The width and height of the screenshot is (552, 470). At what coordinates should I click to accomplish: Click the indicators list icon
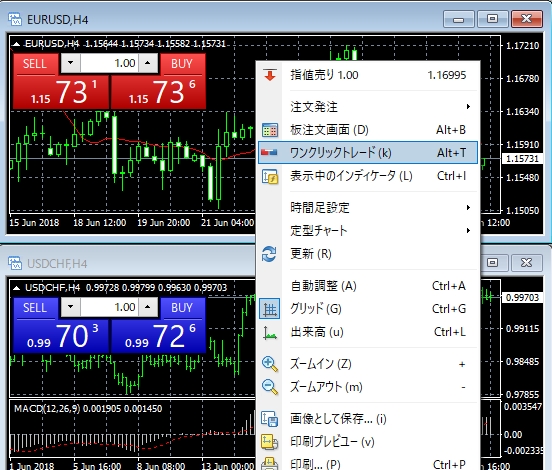pos(270,176)
